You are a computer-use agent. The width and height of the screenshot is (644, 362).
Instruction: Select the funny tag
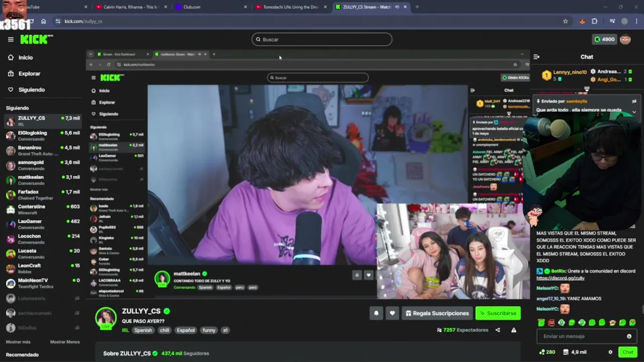209,330
